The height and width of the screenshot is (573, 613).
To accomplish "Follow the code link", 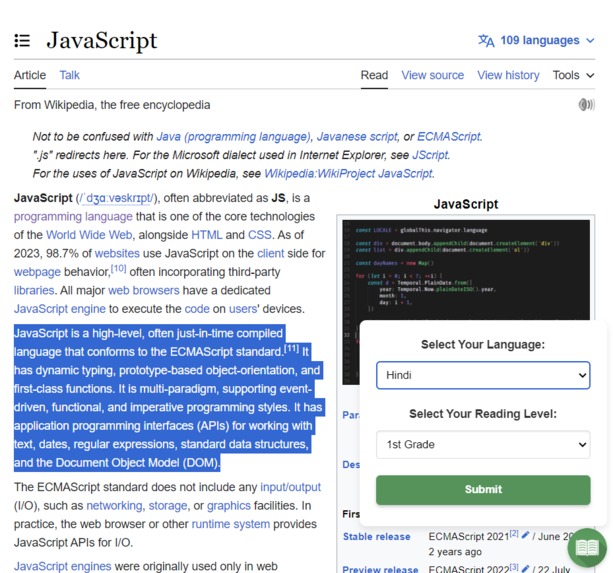I will click(197, 309).
